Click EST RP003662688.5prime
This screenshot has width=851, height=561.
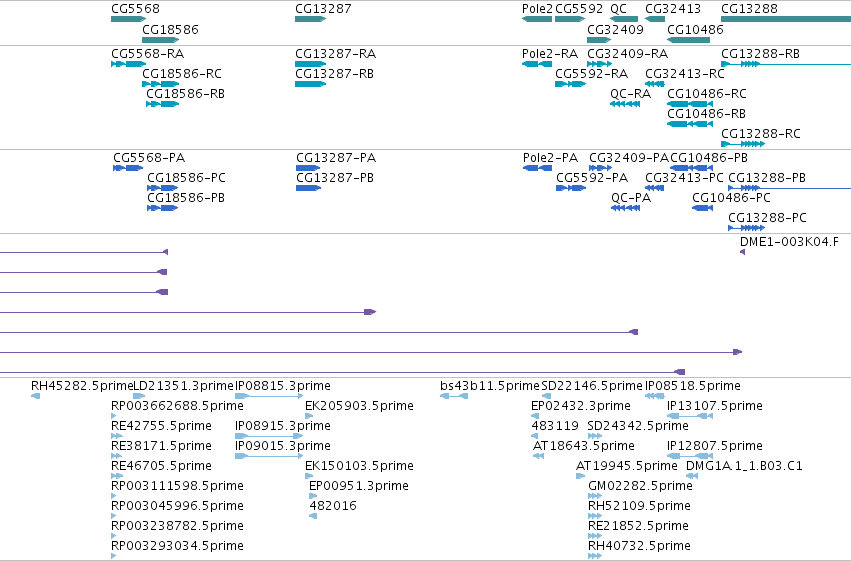pyautogui.click(x=113, y=416)
